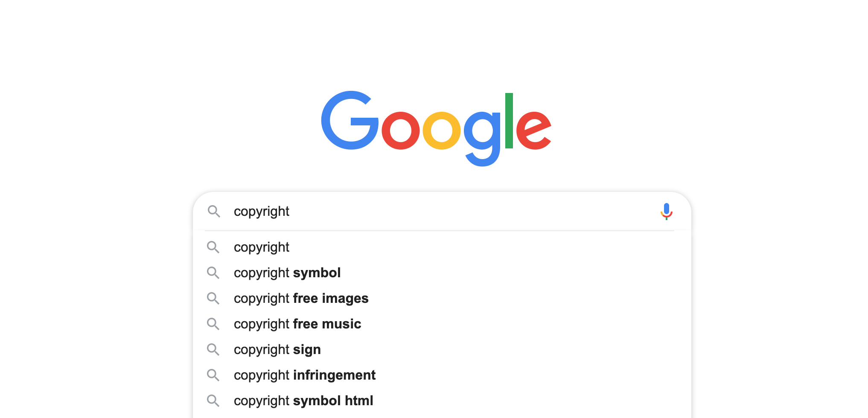
Task: Click the search icon next to 'copyright free images'
Action: pos(213,298)
